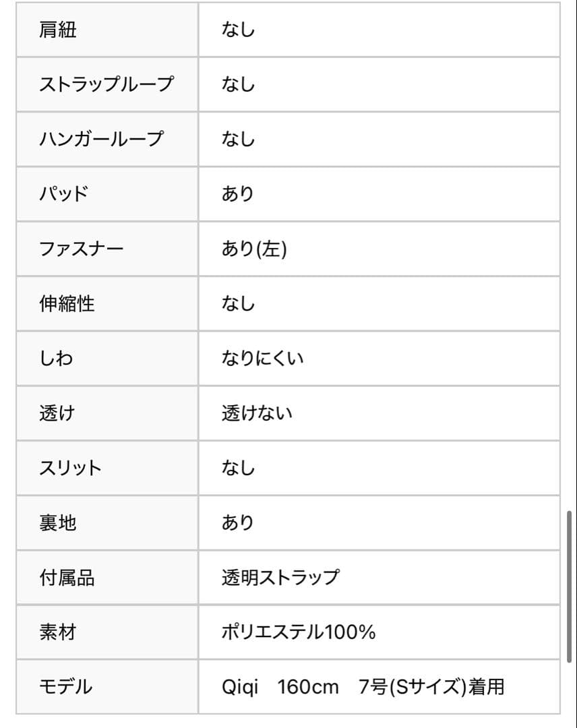Click the 素材 row label

point(58,632)
